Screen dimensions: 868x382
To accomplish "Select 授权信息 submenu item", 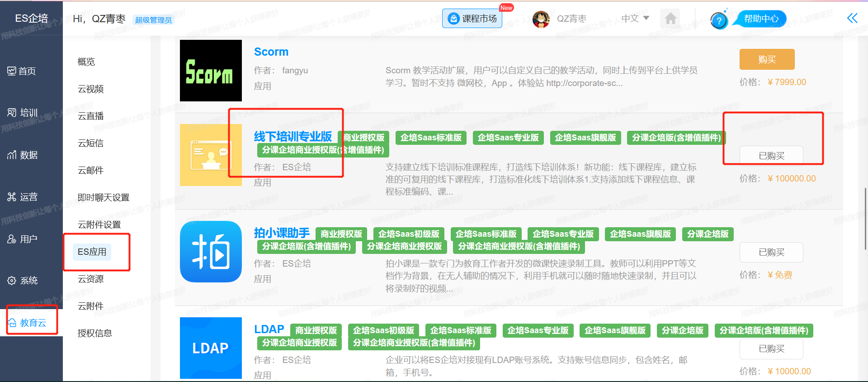I will 95,333.
